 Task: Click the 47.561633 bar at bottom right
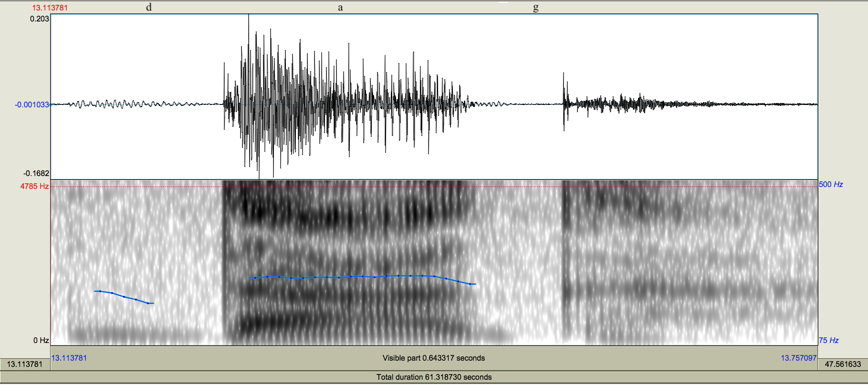tap(843, 364)
